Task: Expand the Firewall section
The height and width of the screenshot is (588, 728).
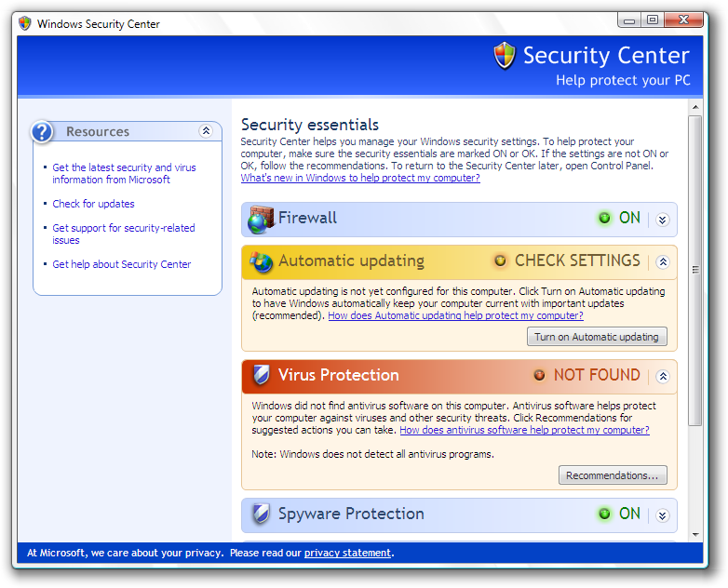Action: (662, 220)
